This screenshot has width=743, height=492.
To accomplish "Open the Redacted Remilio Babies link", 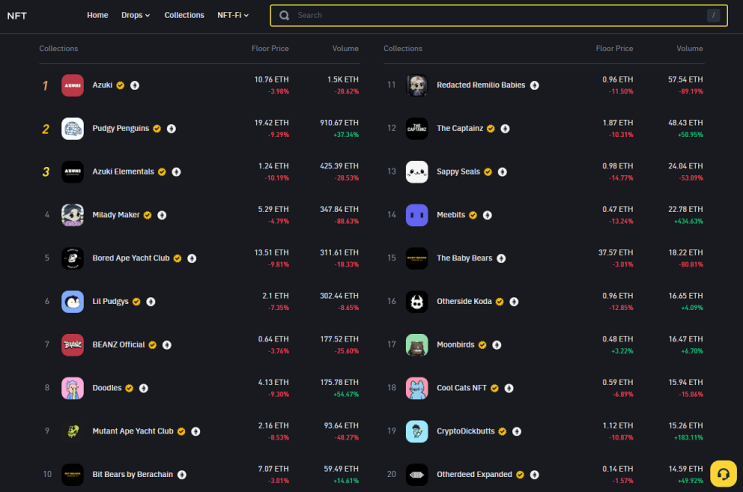I will 481,85.
